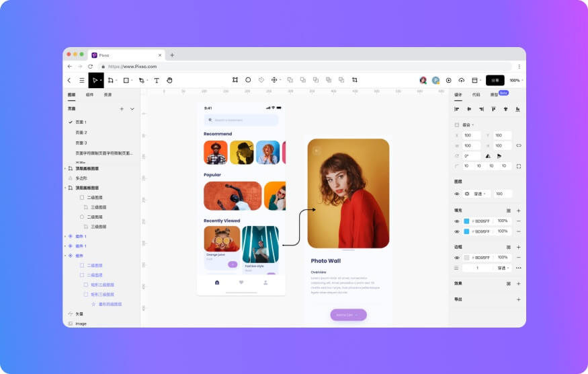588x374 pixels.
Task: Select the pen tool
Action: tap(141, 80)
